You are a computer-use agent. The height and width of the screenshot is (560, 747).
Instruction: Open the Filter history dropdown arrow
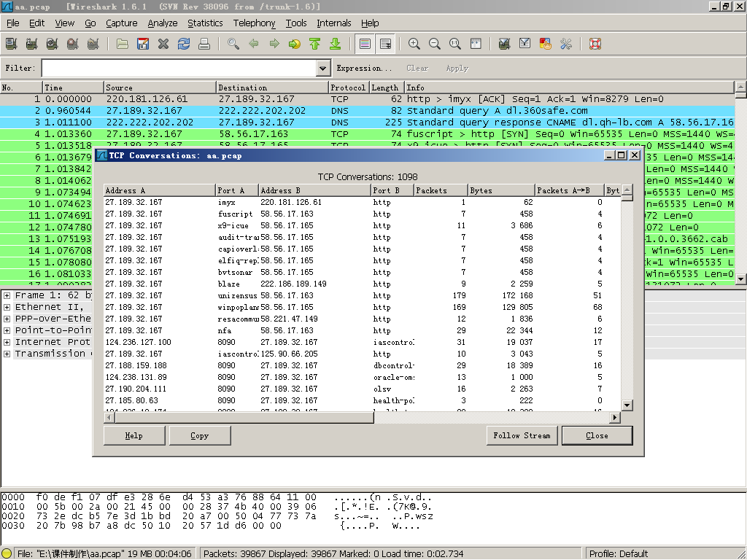coord(323,68)
